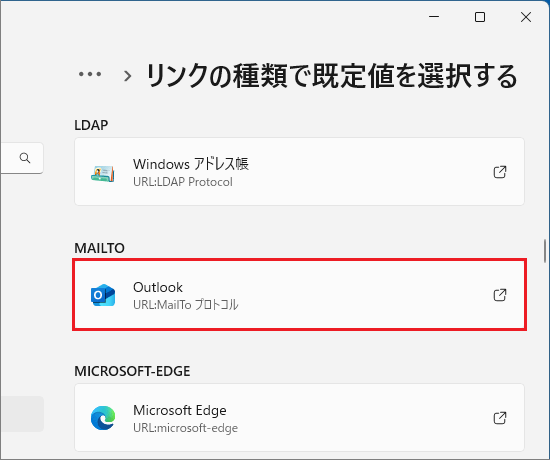Open external link icon for Outlook row

(500, 295)
